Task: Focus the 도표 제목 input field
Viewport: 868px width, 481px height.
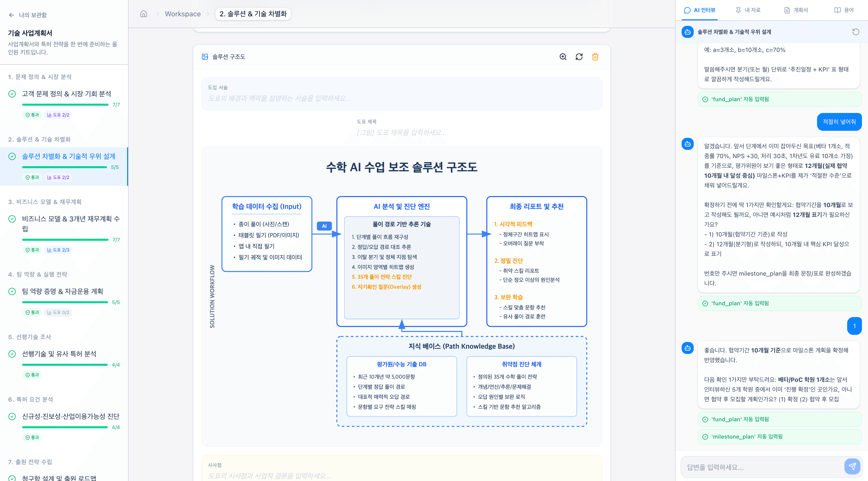Action: [401, 132]
